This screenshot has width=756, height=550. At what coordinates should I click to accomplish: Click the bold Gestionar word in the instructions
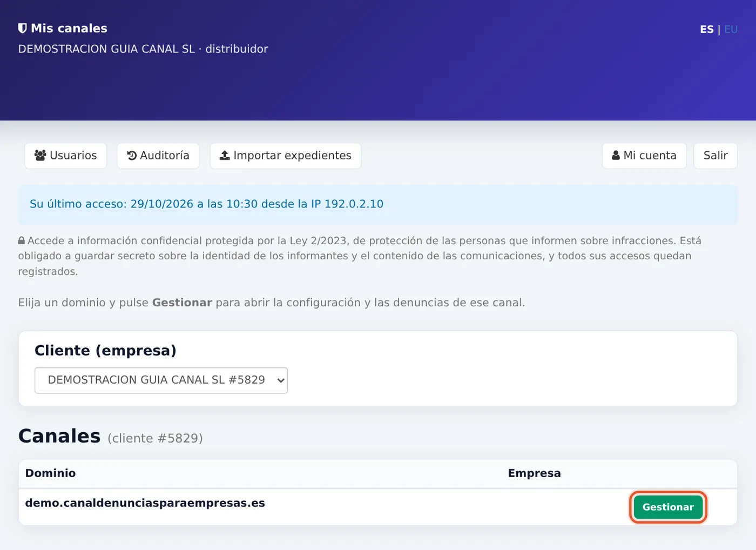tap(182, 303)
